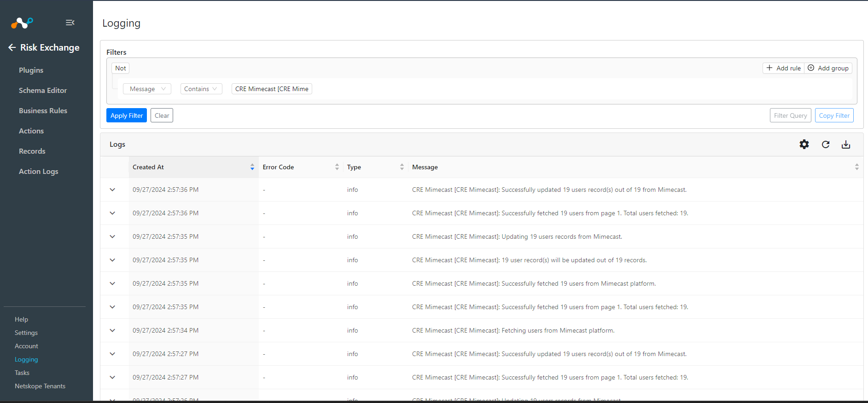Open the Help link in the sidebar
868x403 pixels.
coord(21,319)
